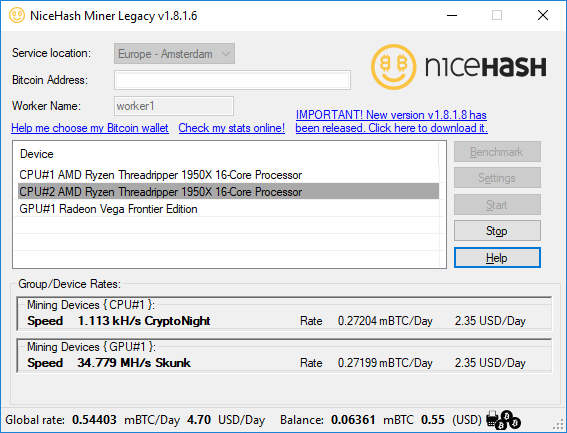The image size is (567, 433).
Task: Open 'Check my stats online!' link
Action: [231, 128]
